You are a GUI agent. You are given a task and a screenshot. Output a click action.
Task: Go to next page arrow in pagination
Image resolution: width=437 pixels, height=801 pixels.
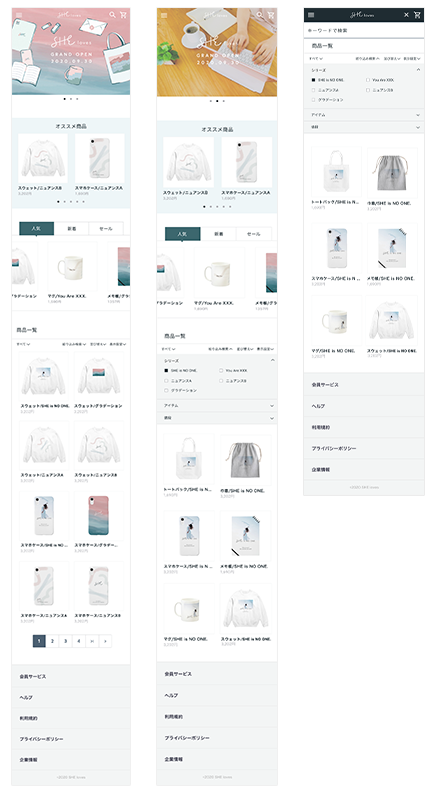pos(105,641)
